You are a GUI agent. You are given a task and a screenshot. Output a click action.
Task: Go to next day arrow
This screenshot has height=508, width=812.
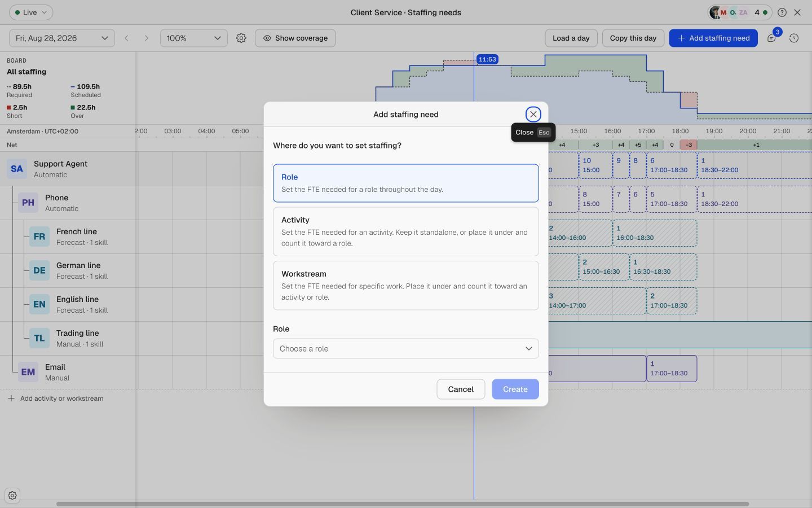pyautogui.click(x=147, y=38)
